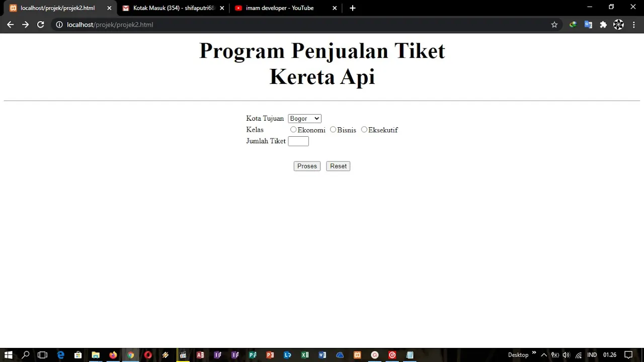Go back to the previous page
This screenshot has width=644, height=362.
[10, 25]
